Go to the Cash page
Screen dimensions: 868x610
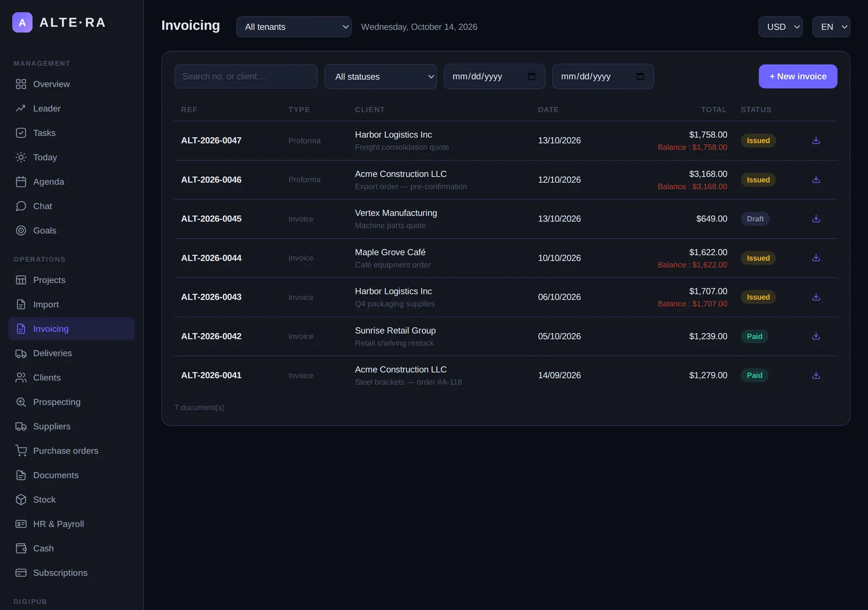point(72,548)
